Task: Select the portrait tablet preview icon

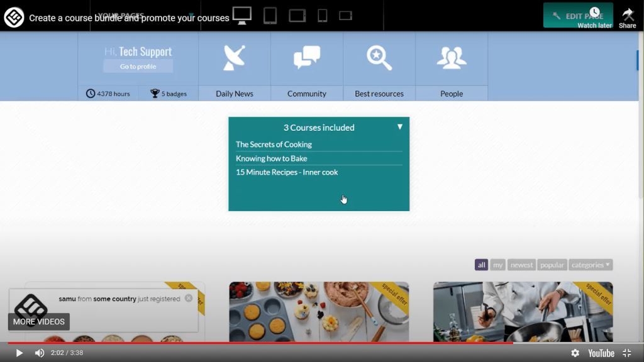Action: (x=270, y=16)
